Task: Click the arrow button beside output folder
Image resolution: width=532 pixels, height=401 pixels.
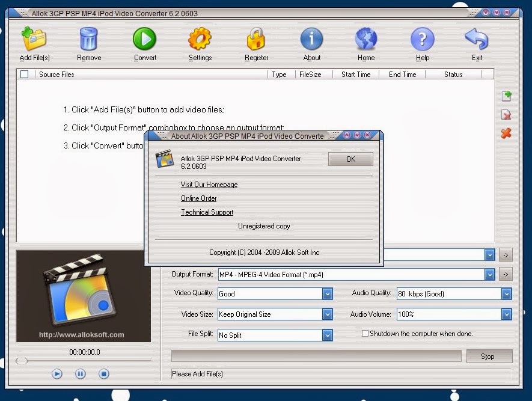Action: point(506,255)
